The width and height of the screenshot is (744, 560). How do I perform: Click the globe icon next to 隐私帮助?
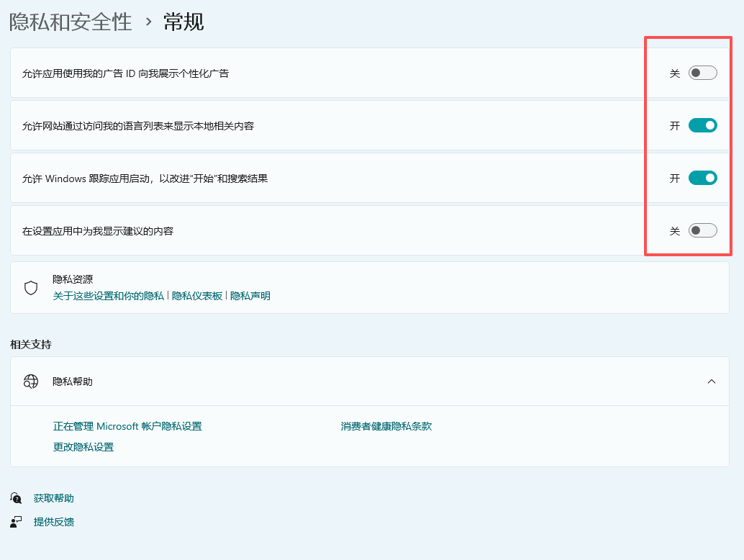[x=30, y=381]
